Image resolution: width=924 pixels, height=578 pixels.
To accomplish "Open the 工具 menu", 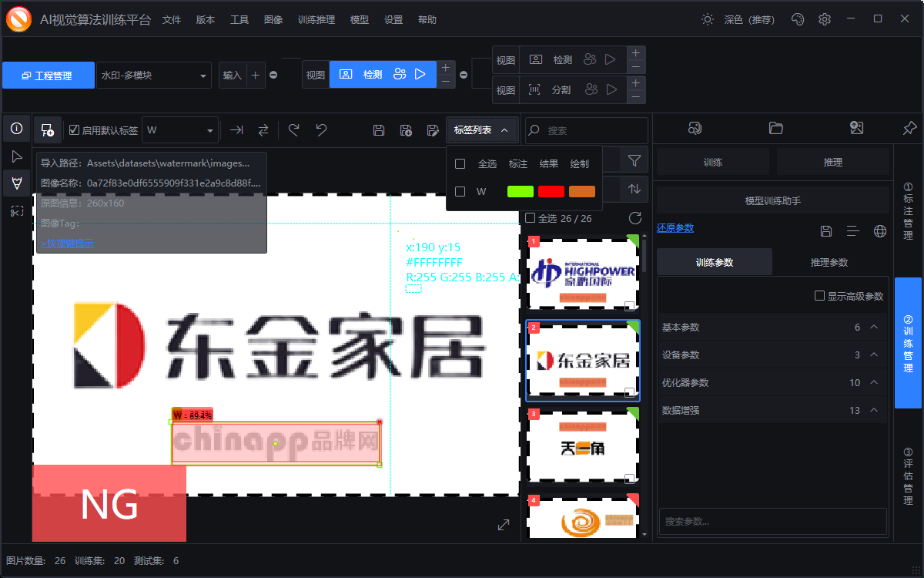I will (239, 20).
